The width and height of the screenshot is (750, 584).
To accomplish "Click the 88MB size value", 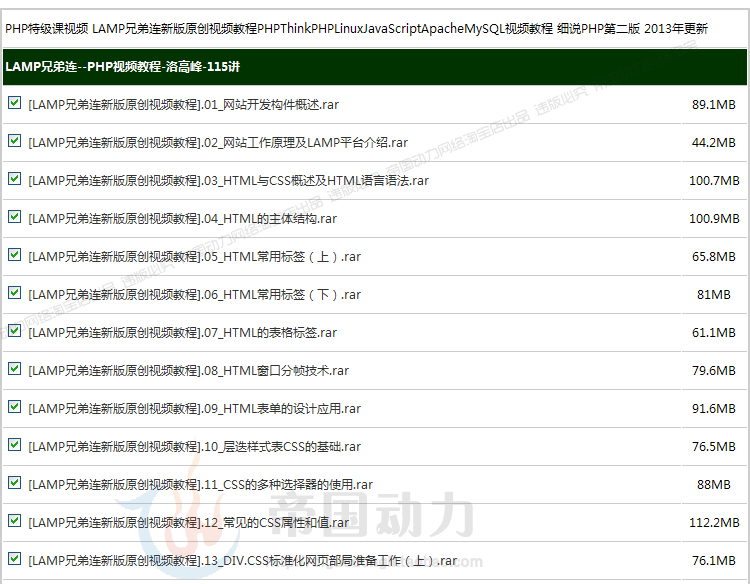I will pos(714,485).
